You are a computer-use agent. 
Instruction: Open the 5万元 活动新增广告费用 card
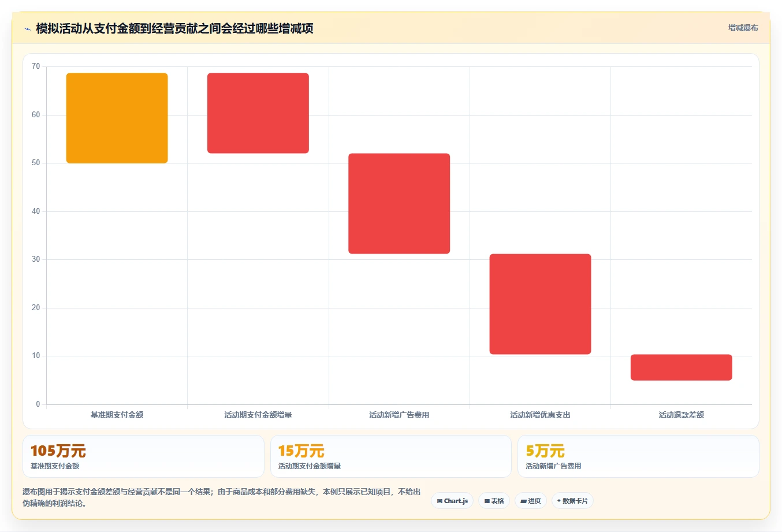click(638, 456)
